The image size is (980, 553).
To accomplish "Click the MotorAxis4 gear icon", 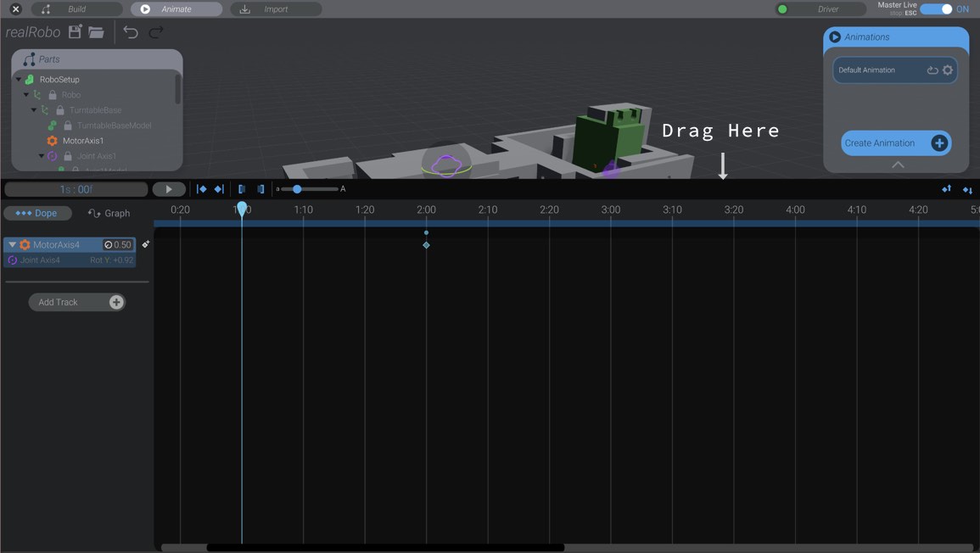I will [24, 244].
